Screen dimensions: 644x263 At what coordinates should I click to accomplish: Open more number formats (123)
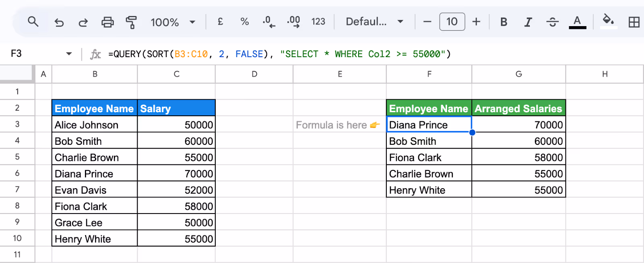pos(318,22)
